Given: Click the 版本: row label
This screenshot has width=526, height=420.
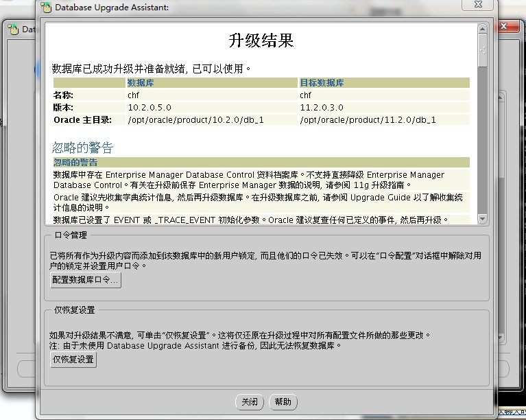Looking at the screenshot, I should [x=63, y=108].
